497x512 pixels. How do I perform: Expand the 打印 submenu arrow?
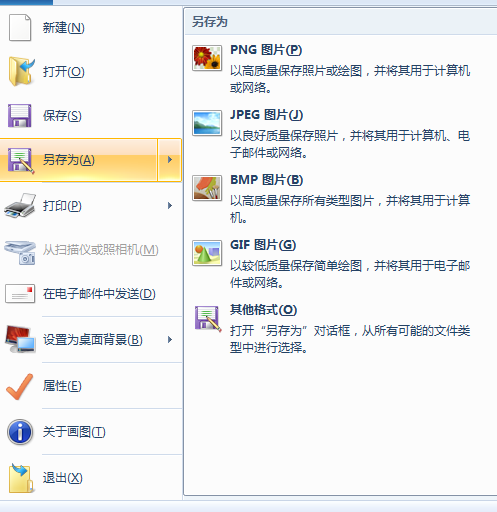[x=170, y=206]
